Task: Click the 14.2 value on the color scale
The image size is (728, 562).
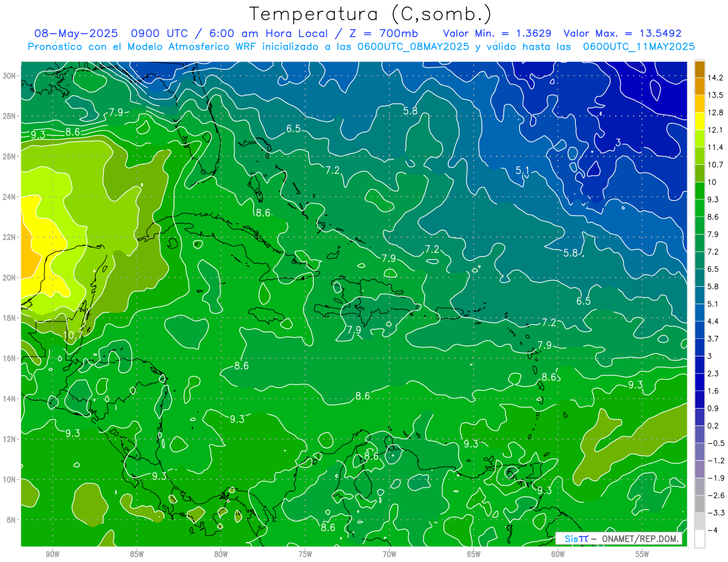Action: [716, 78]
